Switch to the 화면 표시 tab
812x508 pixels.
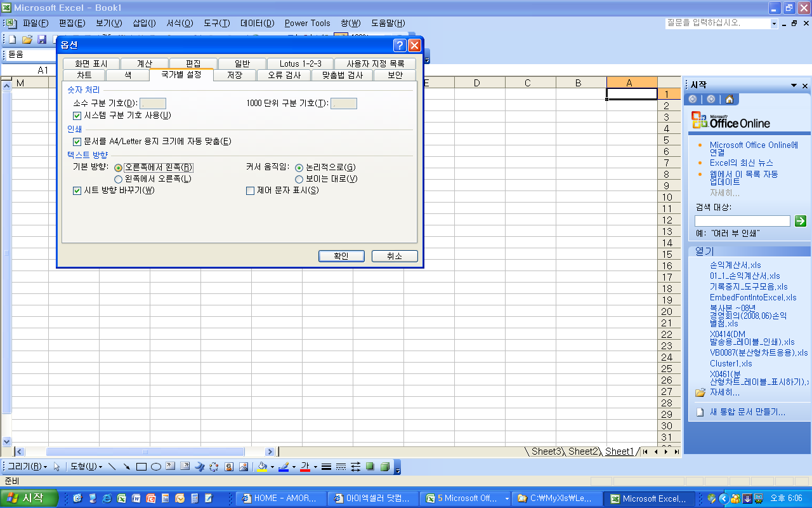tap(91, 63)
